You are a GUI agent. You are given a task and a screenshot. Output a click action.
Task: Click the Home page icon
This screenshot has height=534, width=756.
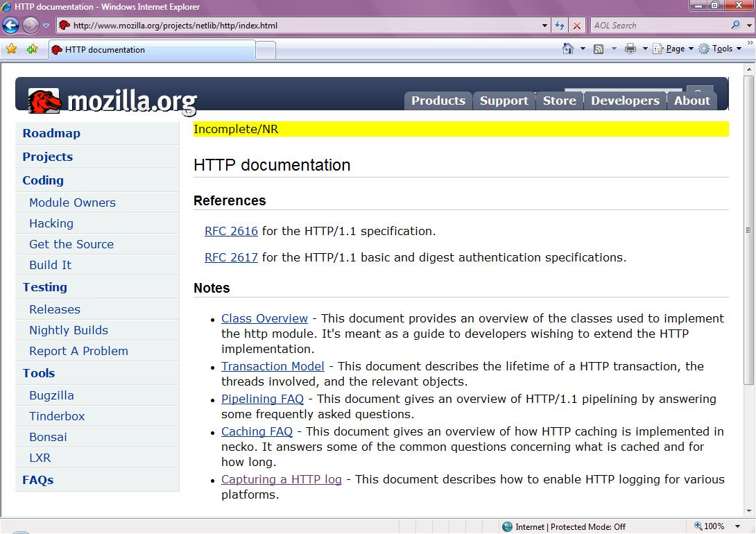(568, 49)
